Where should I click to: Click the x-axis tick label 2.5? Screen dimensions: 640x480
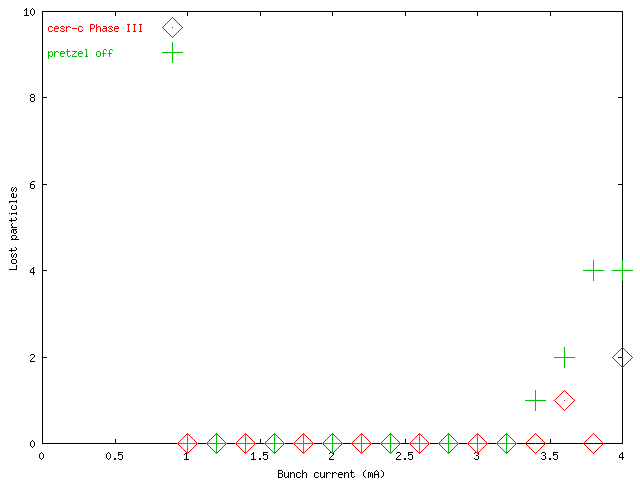[404, 456]
